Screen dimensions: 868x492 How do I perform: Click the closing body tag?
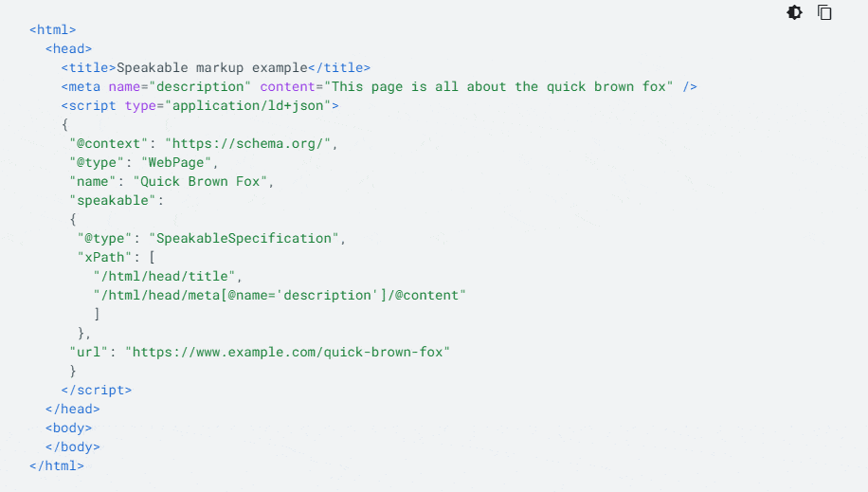click(73, 446)
